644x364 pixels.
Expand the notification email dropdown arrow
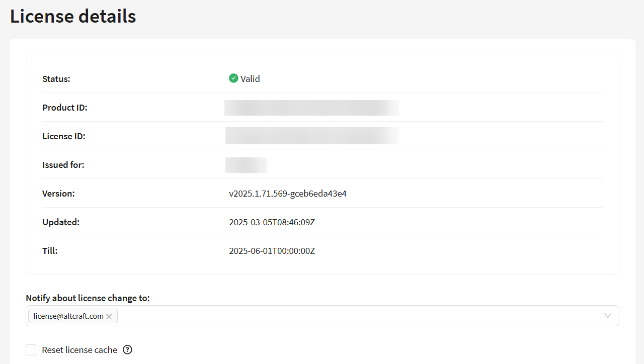click(608, 316)
